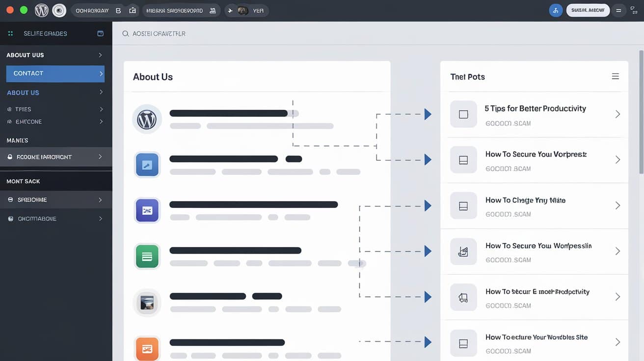This screenshot has height=361, width=644.
Task: Select the CONTACT sidebar menu item
Action: tap(55, 74)
